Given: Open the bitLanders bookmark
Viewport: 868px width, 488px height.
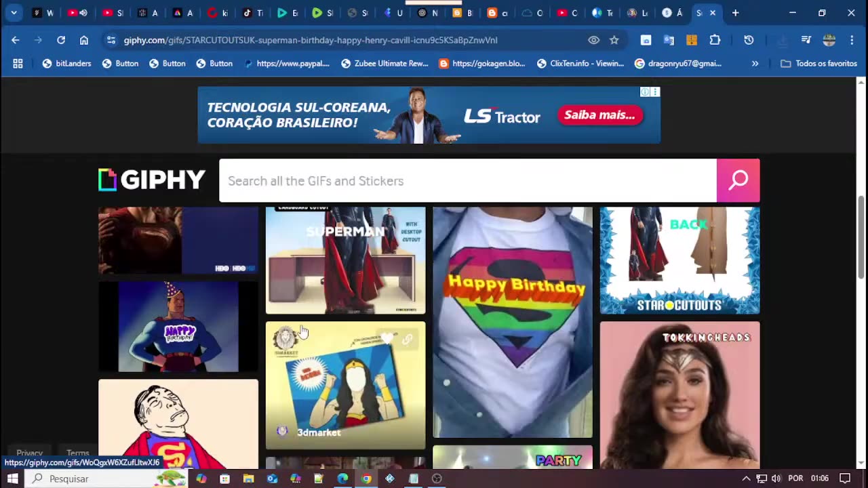Looking at the screenshot, I should [x=66, y=63].
